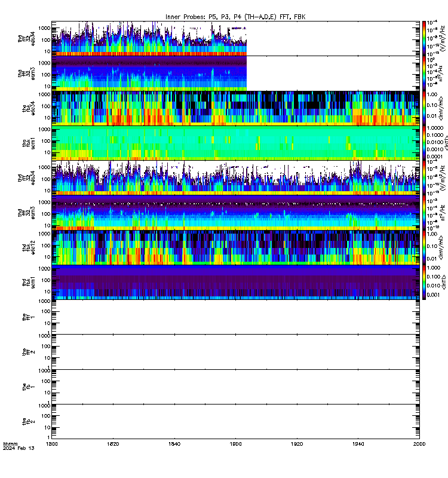
Task: Click the color bar beside tha fff edc34 spectrogram
Action: click(x=424, y=38)
